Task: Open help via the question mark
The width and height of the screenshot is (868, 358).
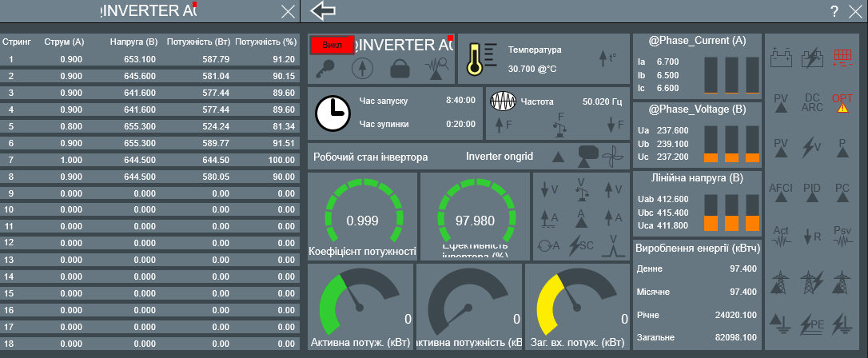Action: 834,11
